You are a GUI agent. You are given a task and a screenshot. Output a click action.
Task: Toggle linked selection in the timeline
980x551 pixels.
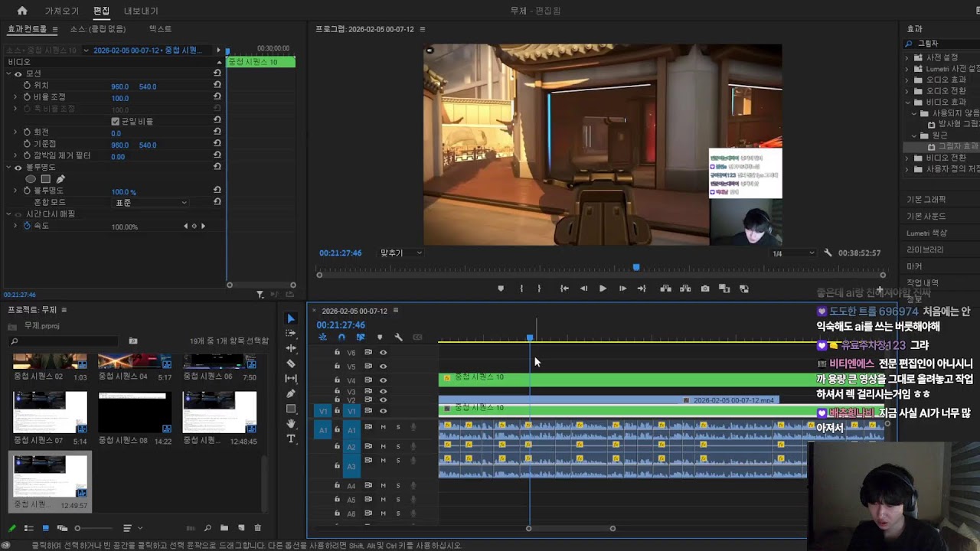click(361, 337)
